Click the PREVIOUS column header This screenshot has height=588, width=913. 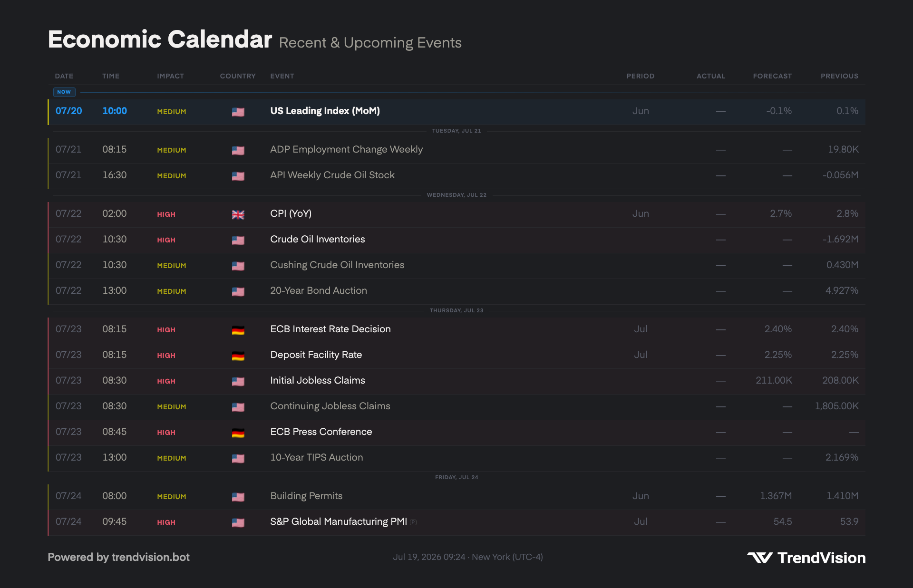tap(839, 76)
